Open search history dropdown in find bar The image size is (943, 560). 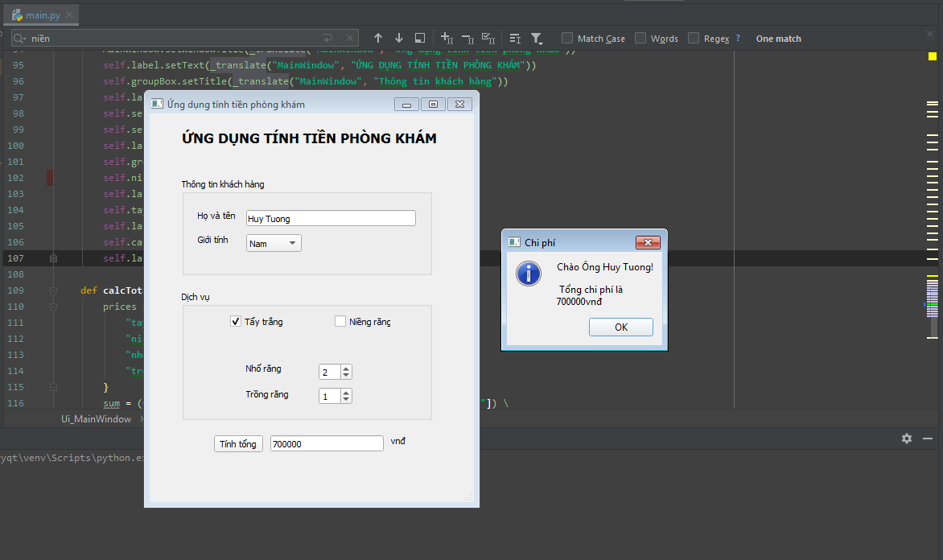click(20, 38)
